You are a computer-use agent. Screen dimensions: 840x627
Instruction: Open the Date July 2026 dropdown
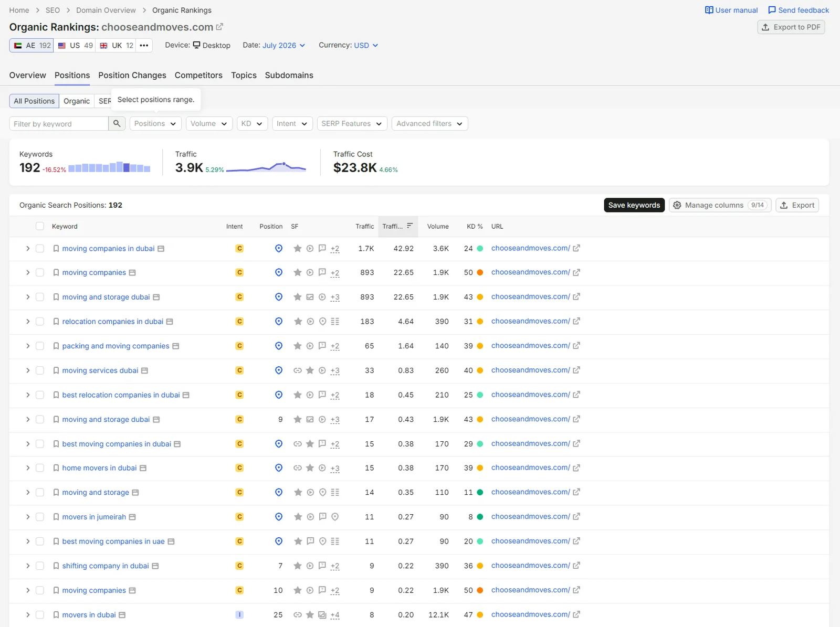283,46
